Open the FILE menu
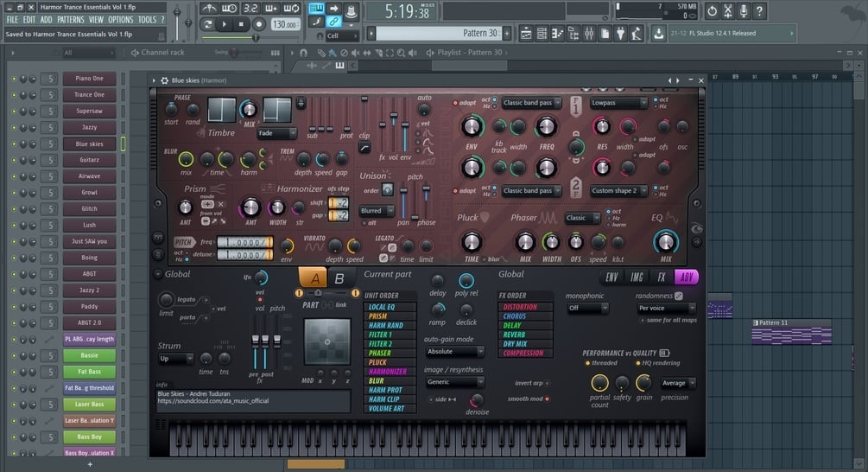This screenshot has width=868, height=472. coord(12,20)
